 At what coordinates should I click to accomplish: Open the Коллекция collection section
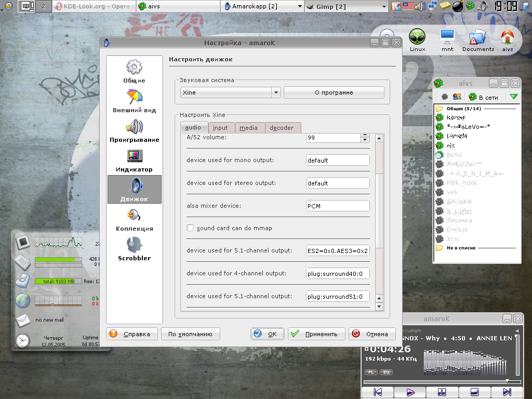pyautogui.click(x=135, y=220)
